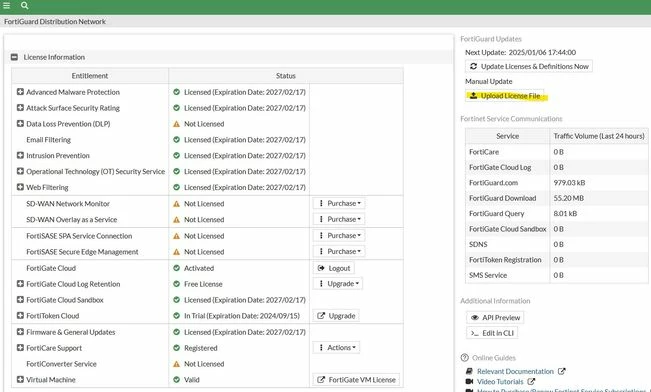Expand Intrusion Prevention row
The width and height of the screenshot is (651, 392).
pyautogui.click(x=20, y=155)
